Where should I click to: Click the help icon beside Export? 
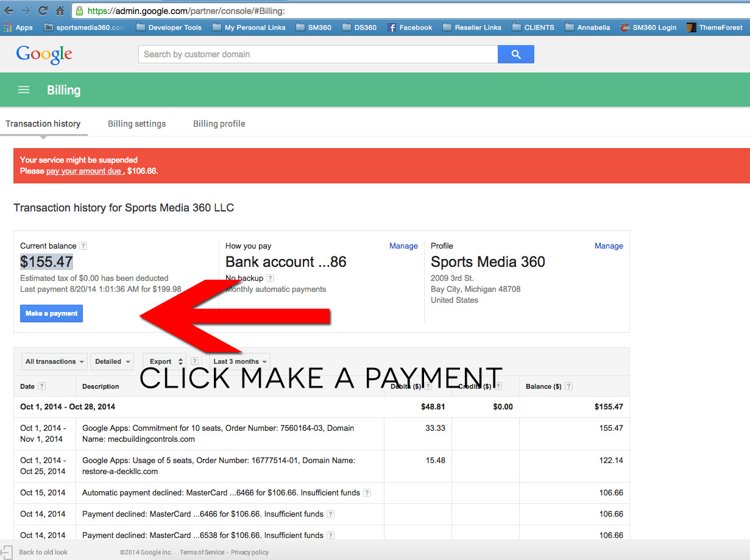(x=194, y=361)
